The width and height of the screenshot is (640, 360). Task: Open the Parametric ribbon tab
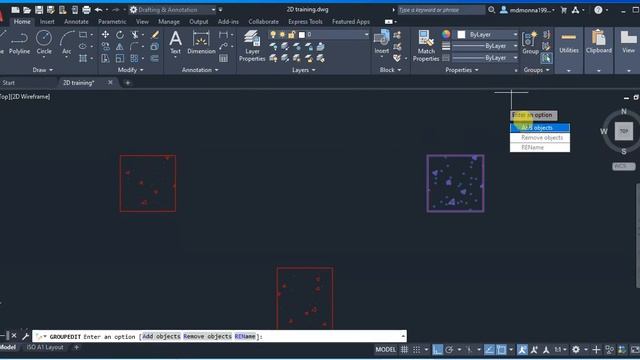click(112, 22)
